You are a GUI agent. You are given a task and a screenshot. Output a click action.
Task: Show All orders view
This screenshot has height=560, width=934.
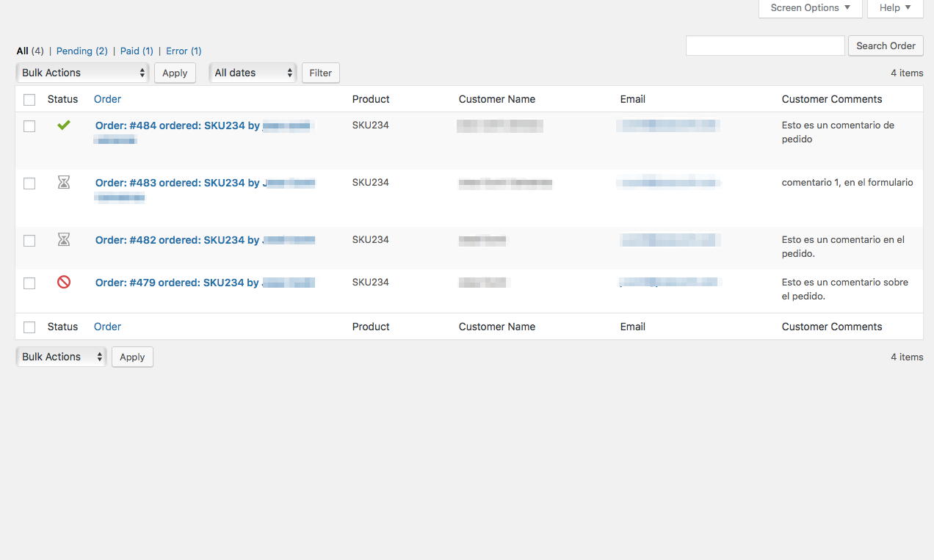click(30, 51)
